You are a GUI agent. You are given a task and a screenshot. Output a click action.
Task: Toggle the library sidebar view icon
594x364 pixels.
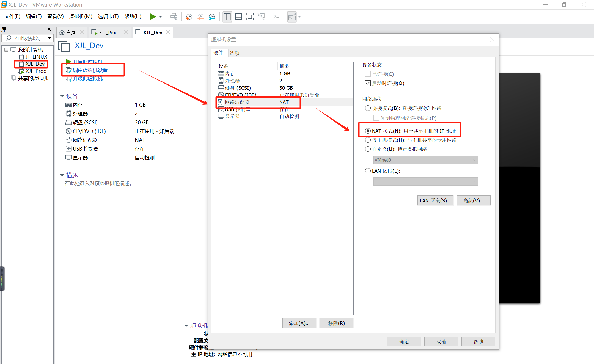click(x=227, y=17)
